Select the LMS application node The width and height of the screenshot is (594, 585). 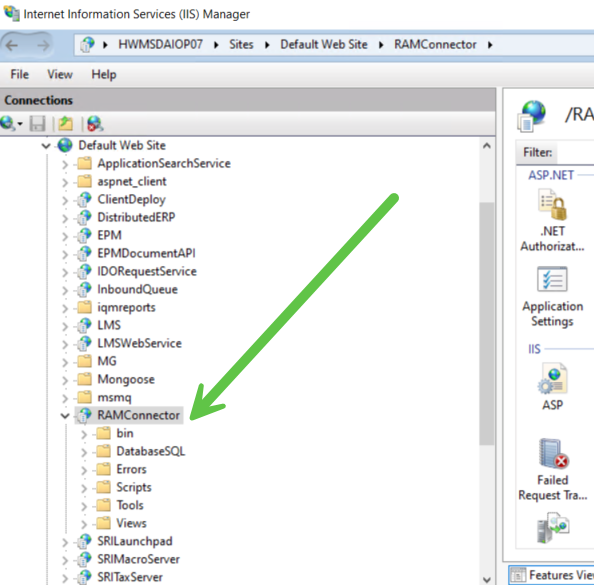[109, 325]
